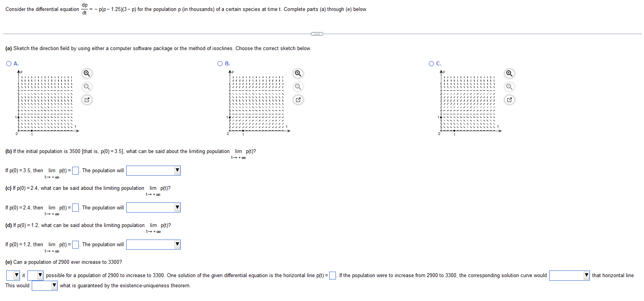Open the 'This would' dropdown in part (e)
644x301 pixels.
[x=54, y=286]
